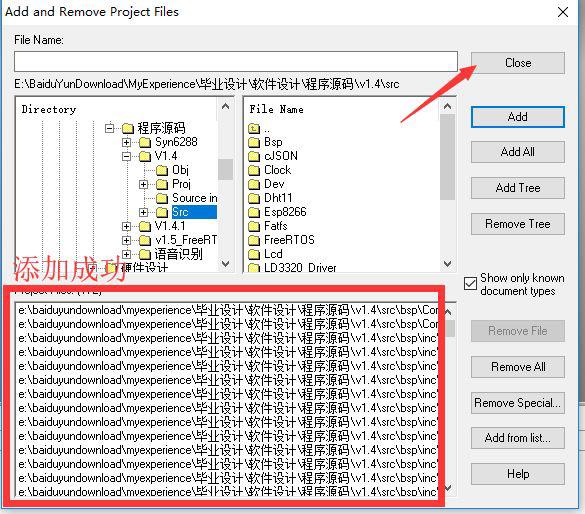Expand the V1.4.1 tree node
The image size is (585, 514).
pos(126,226)
